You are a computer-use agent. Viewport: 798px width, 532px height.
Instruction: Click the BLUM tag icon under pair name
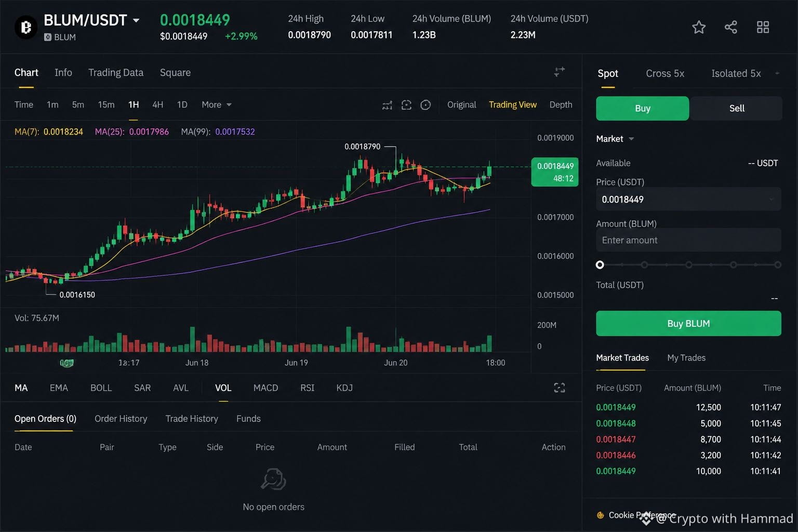pyautogui.click(x=48, y=37)
